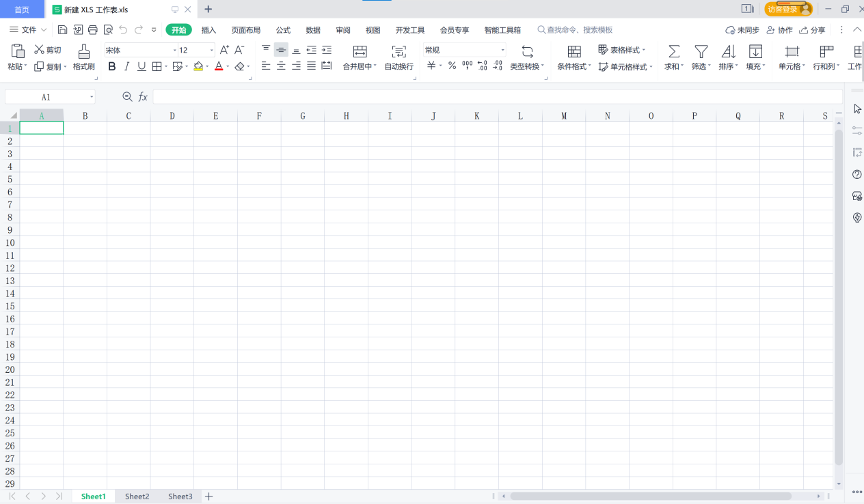864x504 pixels.
Task: Click the Increase Font Size icon
Action: coord(224,50)
